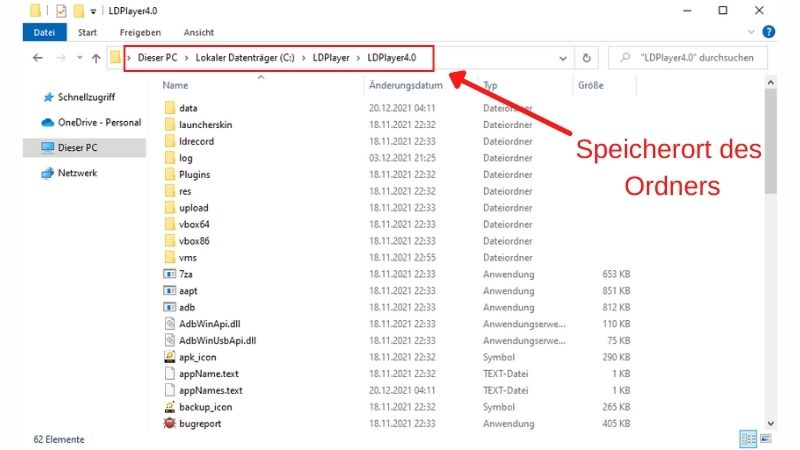Select the aapt application icon
The height and width of the screenshot is (450, 800).
(169, 291)
